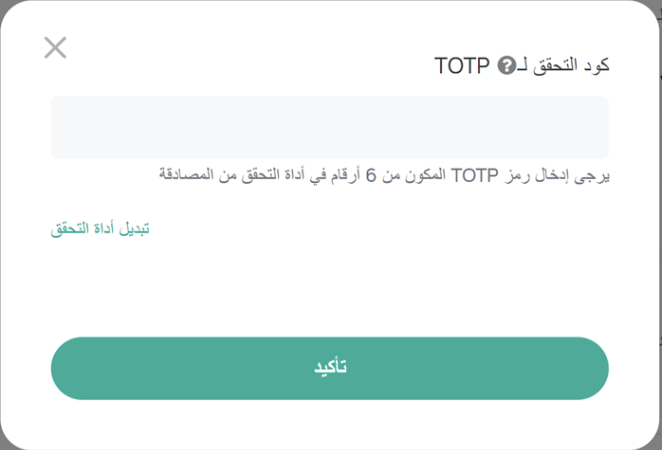The width and height of the screenshot is (662, 450).
Task: Dismiss the dialog with the X icon
Action: pyautogui.click(x=55, y=47)
